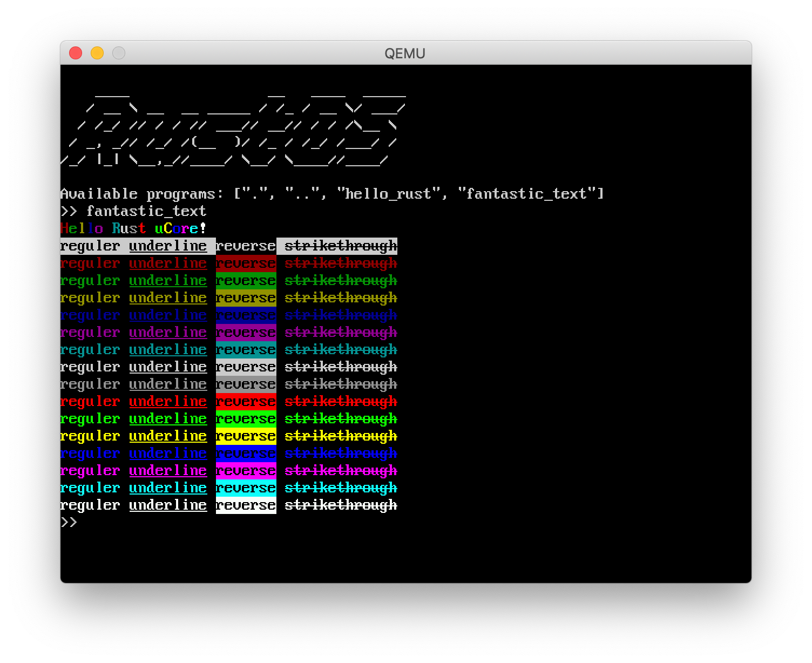This screenshot has width=812, height=663.
Task: Click the typed fantastic_text command line
Action: [146, 211]
